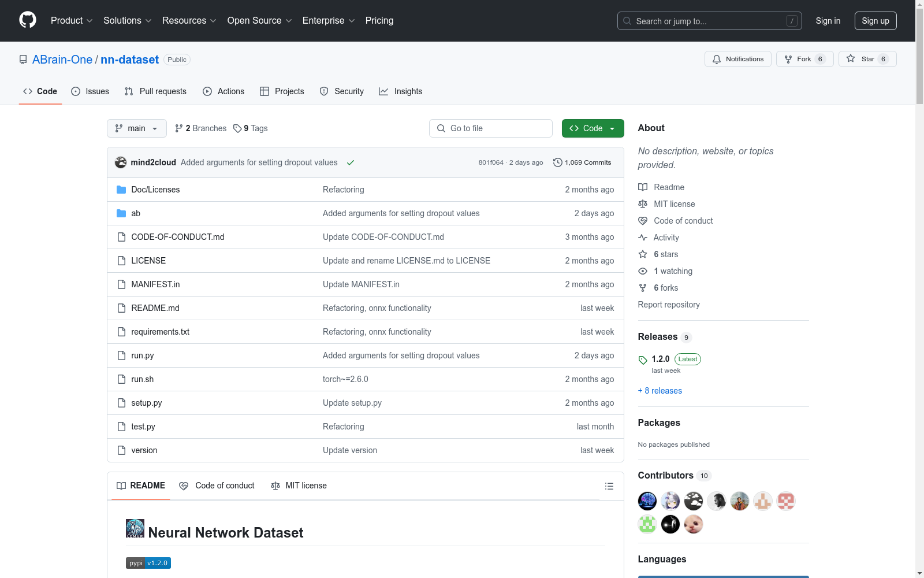Fork the nn-dataset repository

click(804, 59)
